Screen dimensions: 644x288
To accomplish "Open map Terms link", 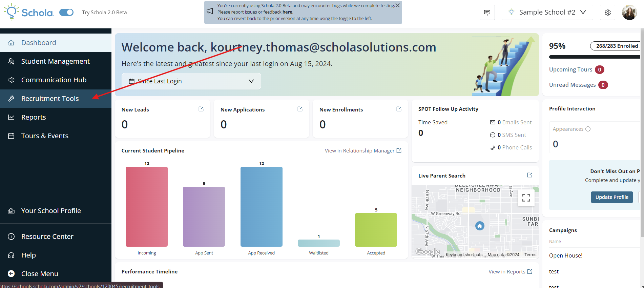I will (x=530, y=255).
